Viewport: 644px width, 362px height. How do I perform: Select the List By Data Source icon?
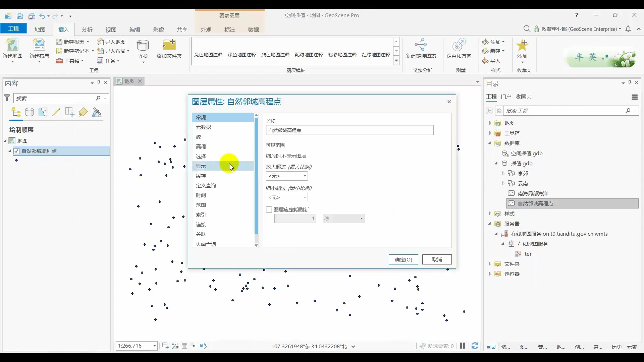coord(30,112)
